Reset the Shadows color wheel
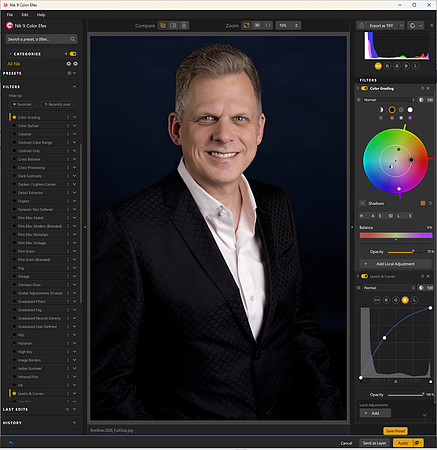The height and width of the screenshot is (450, 437). coord(430,203)
